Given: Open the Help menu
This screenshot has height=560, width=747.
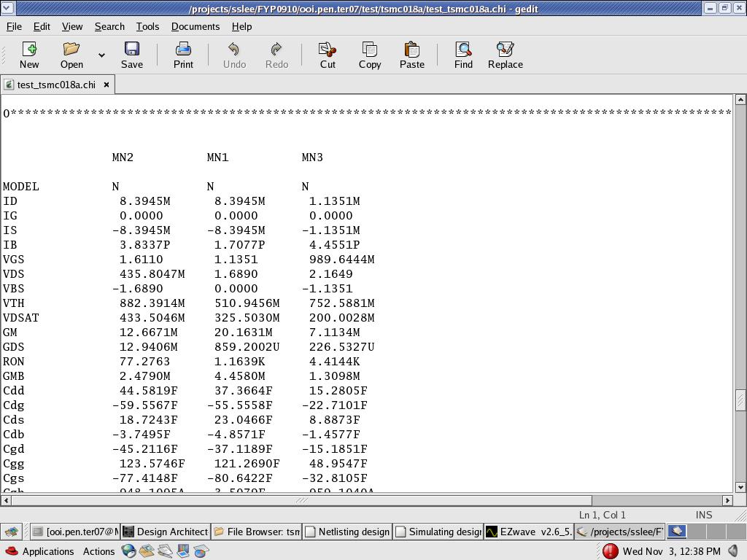Looking at the screenshot, I should (x=242, y=27).
